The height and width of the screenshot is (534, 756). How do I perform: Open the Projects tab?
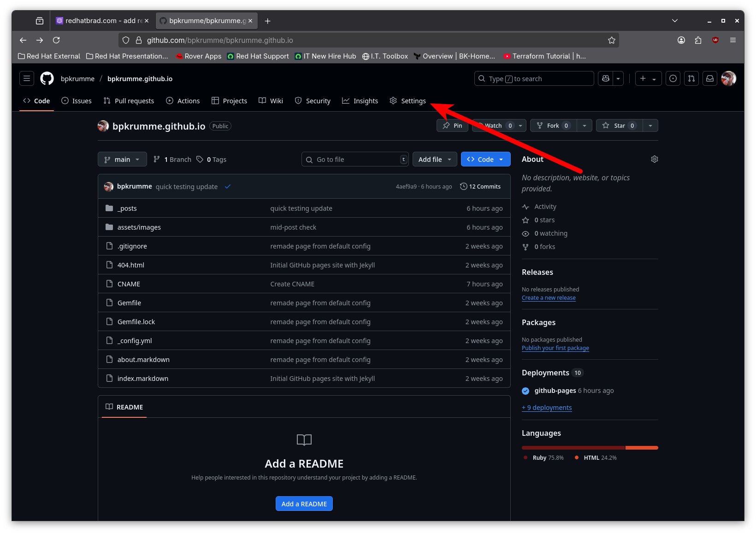[230, 101]
